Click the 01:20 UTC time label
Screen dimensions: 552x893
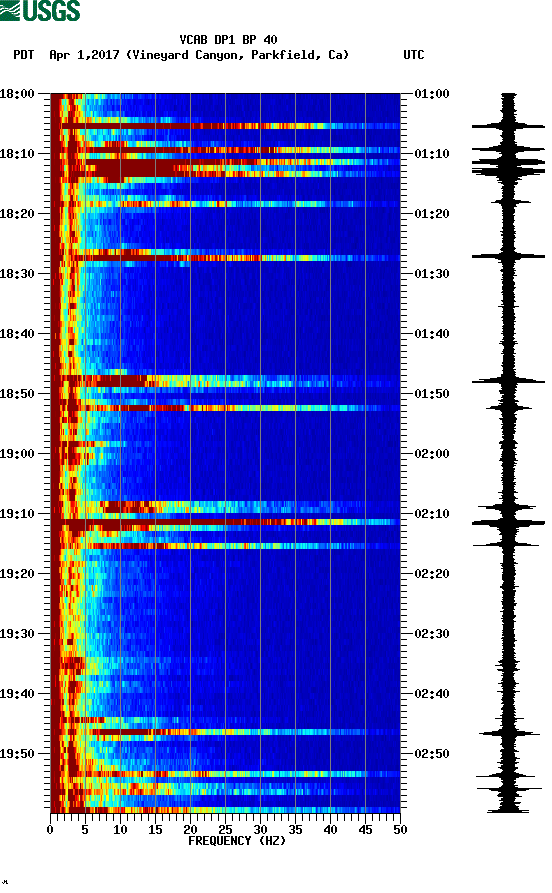(432, 214)
